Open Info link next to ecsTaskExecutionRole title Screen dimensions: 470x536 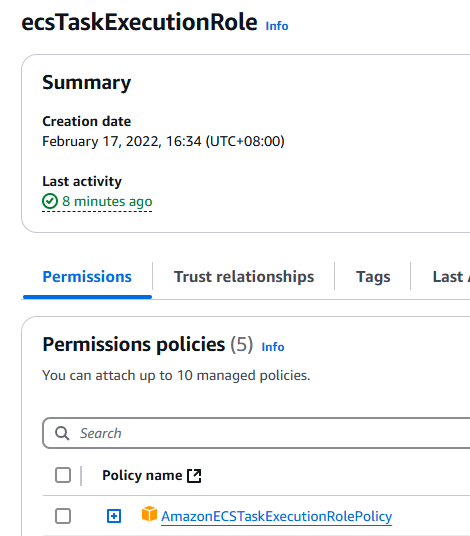277,26
